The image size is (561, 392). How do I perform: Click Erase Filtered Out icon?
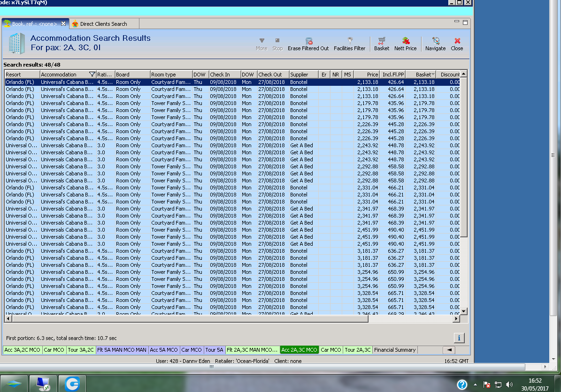click(308, 44)
